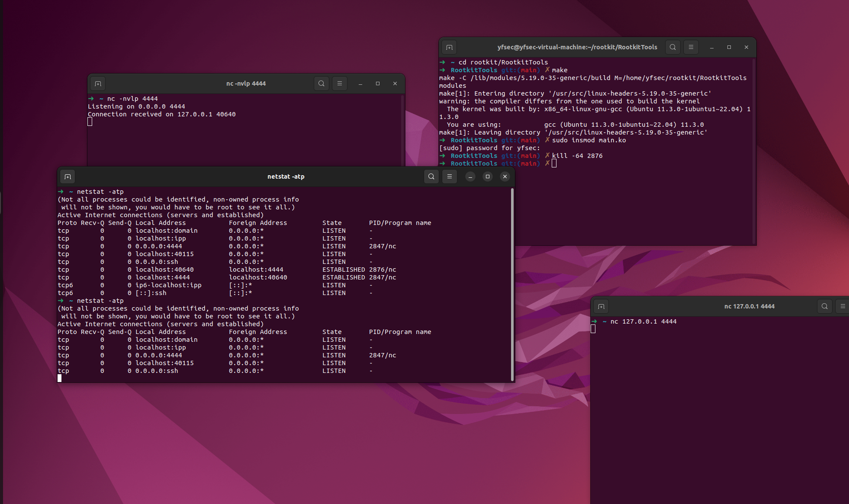Click the netstat -atp window title
The width and height of the screenshot is (849, 504).
tap(286, 177)
